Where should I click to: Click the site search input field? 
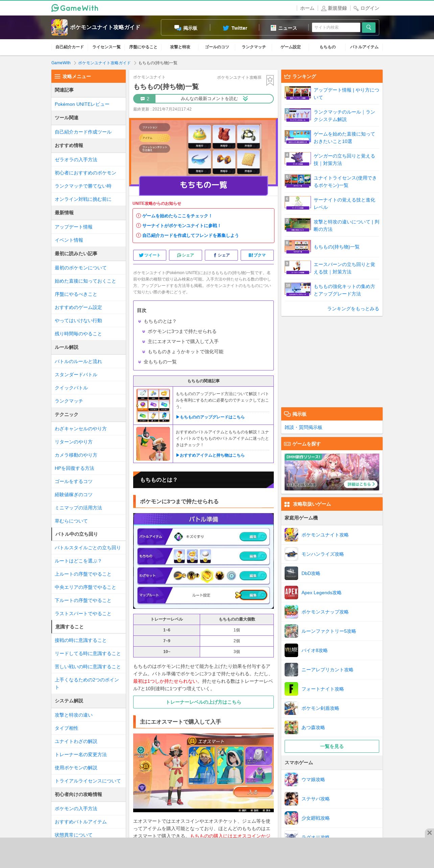(x=336, y=27)
